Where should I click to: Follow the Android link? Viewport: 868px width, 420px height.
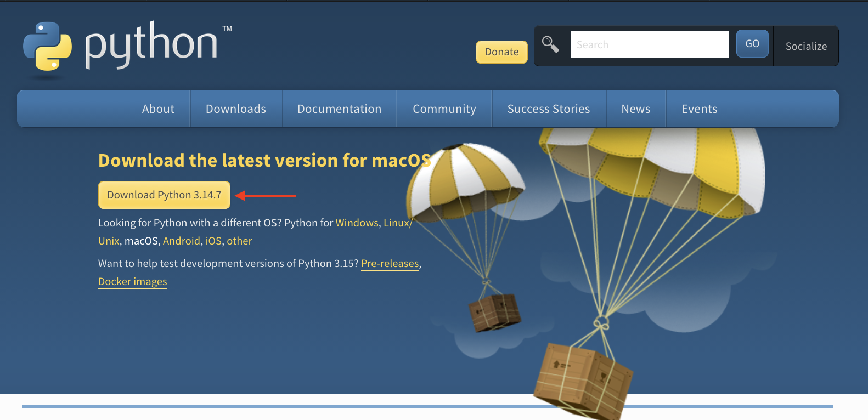182,241
